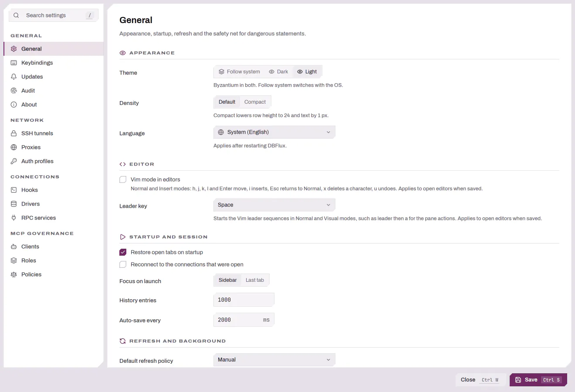Click the database icon beside Drivers
Screen dimensions: 575x392
pos(14,204)
